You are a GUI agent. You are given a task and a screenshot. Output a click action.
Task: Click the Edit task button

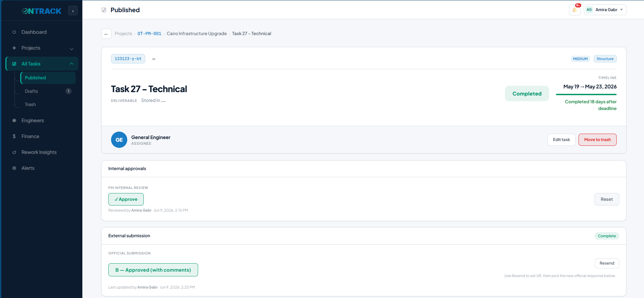click(x=561, y=140)
